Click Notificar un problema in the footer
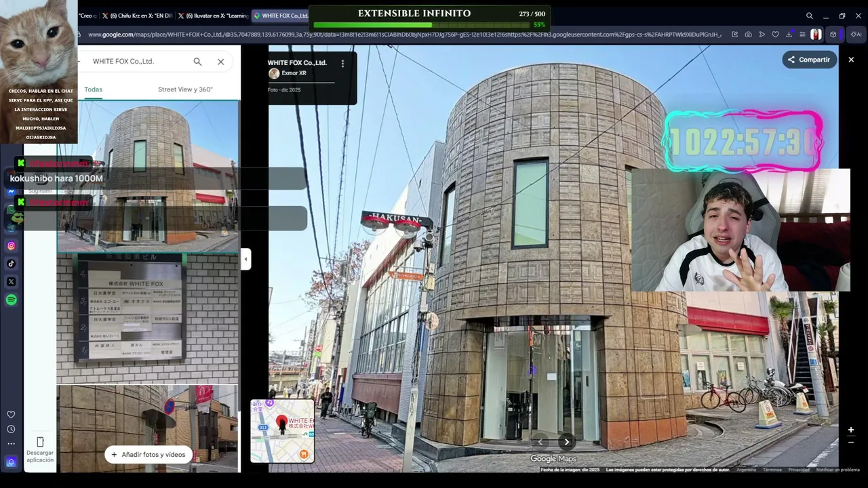 pos(837,470)
